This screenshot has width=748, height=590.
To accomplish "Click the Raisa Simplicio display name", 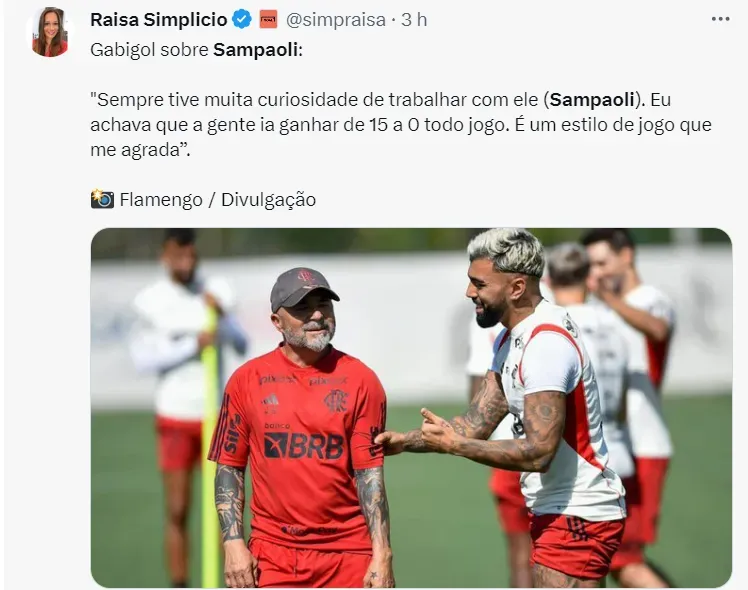I will [159, 20].
